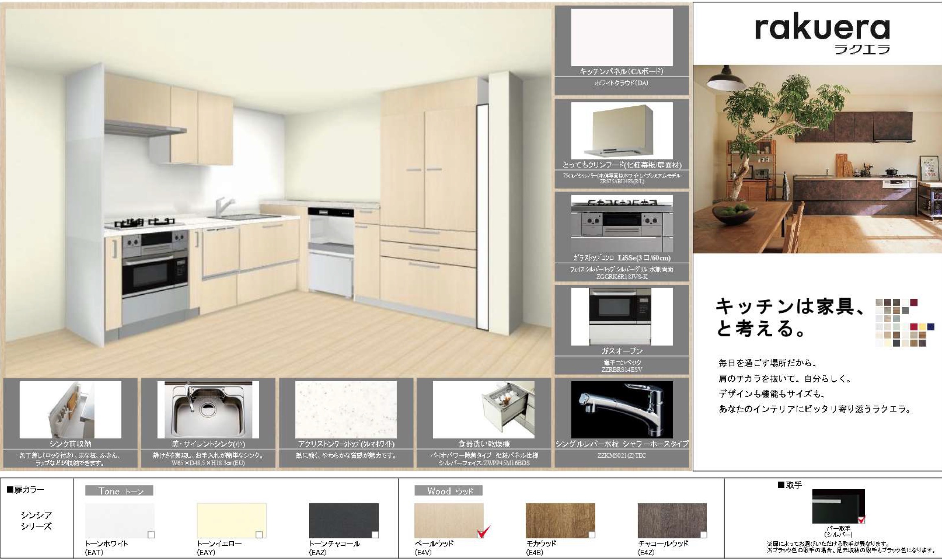Click the rakuera lifestyle kitchen photo
The height and width of the screenshot is (560, 942).
817,159
